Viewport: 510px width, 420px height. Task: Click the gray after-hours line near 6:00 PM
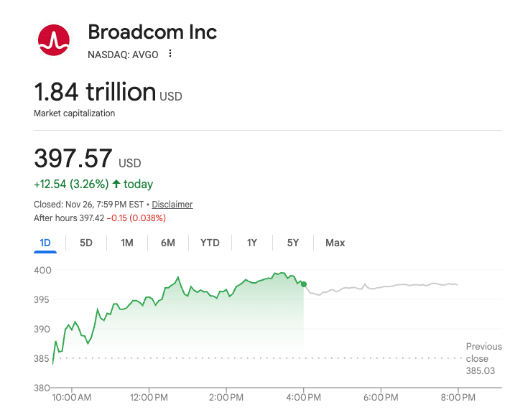[x=381, y=286]
